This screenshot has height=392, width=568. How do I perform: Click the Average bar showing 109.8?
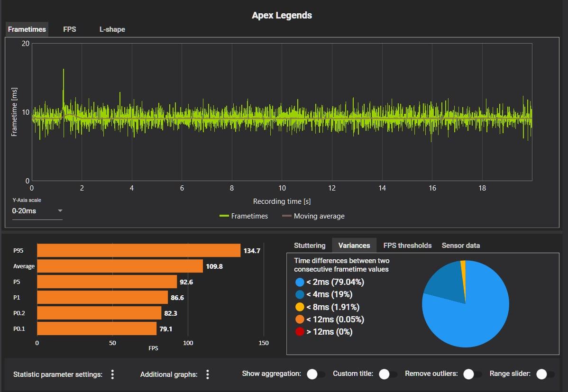pos(120,266)
